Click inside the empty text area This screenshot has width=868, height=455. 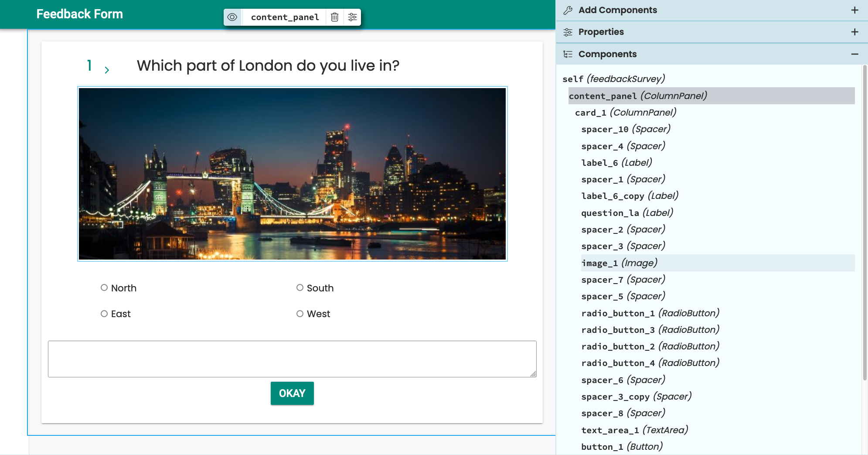pos(292,359)
